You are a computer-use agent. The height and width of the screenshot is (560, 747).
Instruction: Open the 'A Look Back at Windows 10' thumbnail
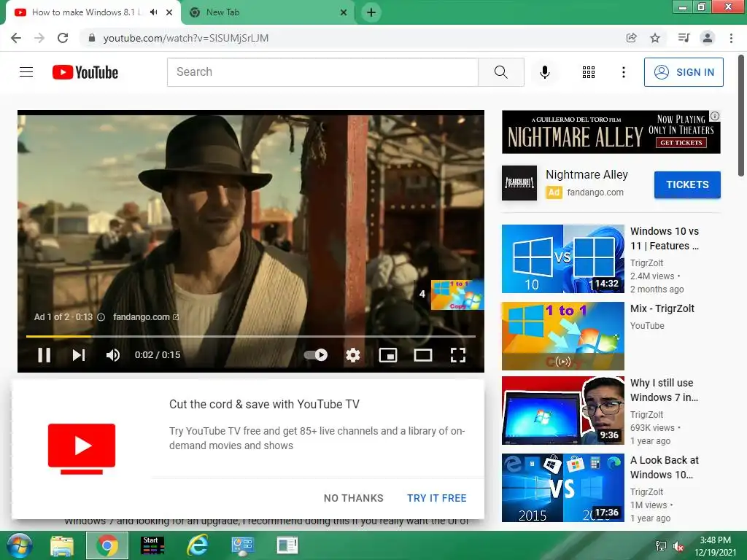(563, 488)
